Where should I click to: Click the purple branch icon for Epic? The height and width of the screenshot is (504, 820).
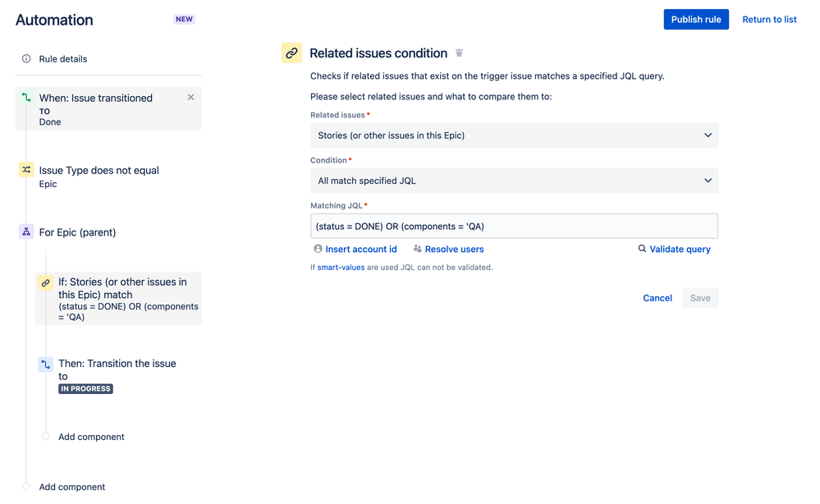(x=26, y=232)
